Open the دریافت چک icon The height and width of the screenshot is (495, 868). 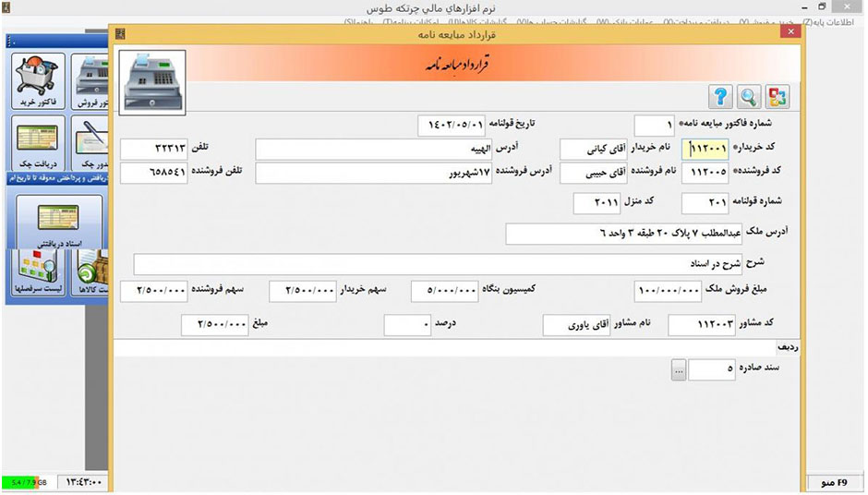pyautogui.click(x=38, y=143)
